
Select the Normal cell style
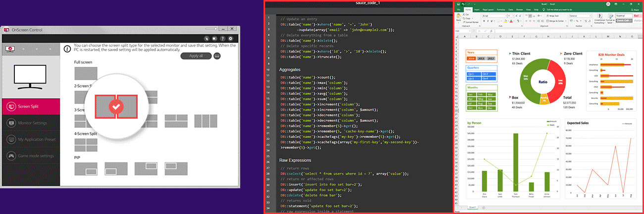624,16
